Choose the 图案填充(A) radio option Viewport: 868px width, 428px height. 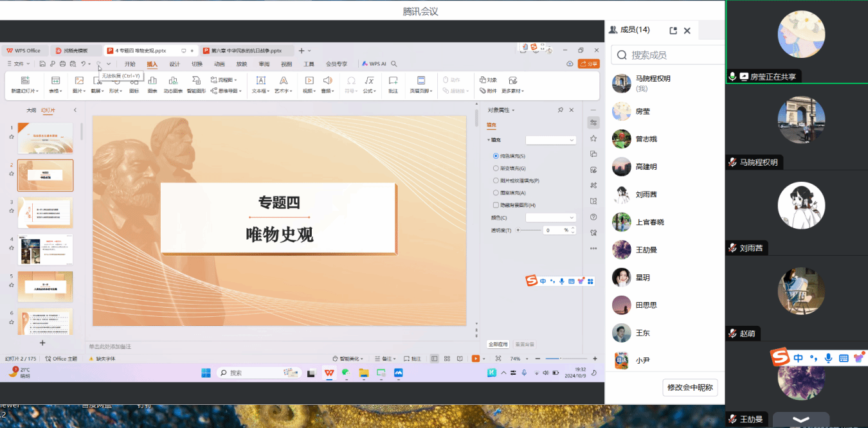(496, 193)
